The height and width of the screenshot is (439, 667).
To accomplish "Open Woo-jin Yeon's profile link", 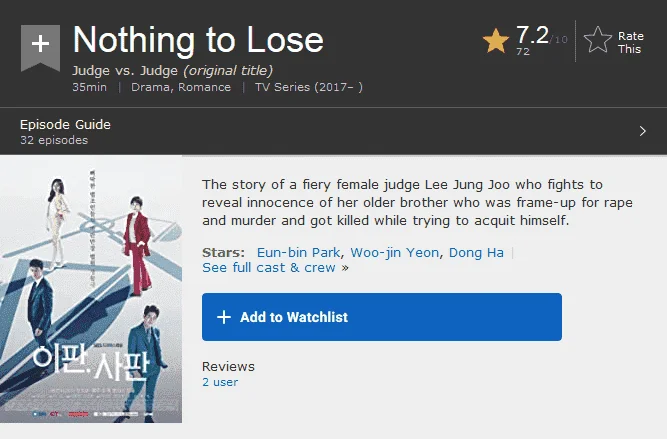I will click(394, 252).
